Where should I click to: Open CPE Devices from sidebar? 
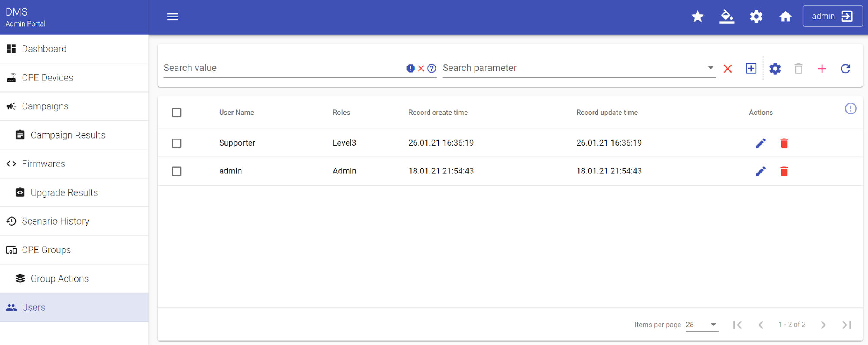pyautogui.click(x=47, y=78)
